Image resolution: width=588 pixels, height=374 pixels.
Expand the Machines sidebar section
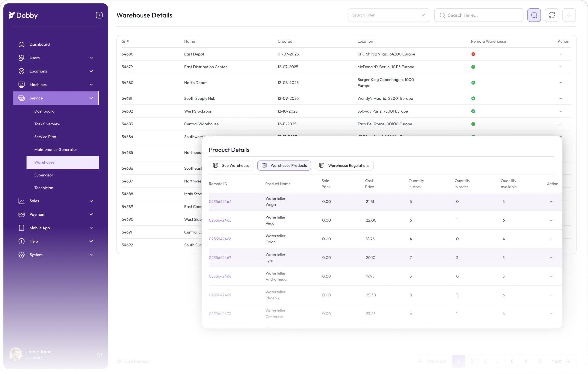click(91, 85)
